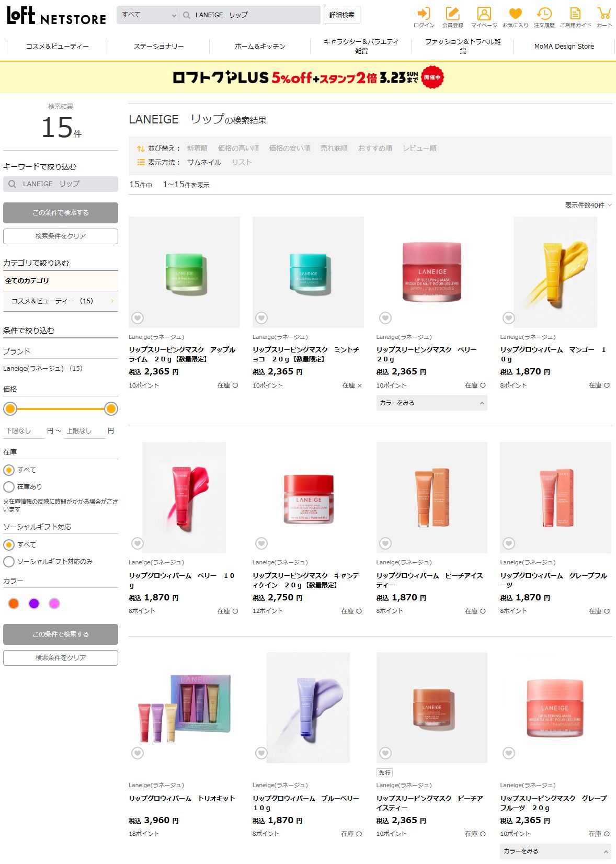Click the member registration icon
616x864 pixels.
pyautogui.click(x=452, y=17)
